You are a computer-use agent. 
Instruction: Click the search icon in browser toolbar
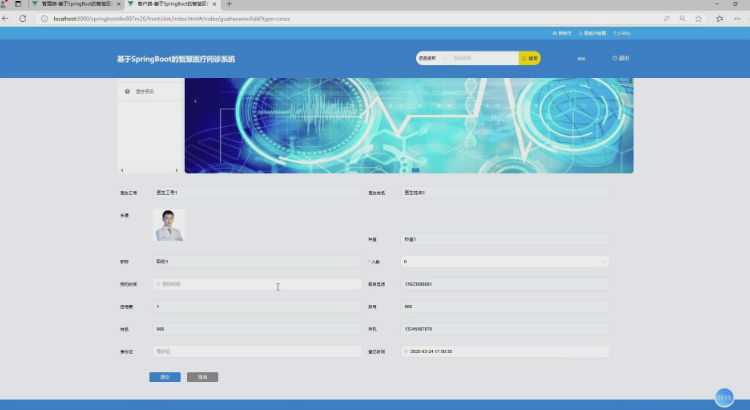pos(666,19)
